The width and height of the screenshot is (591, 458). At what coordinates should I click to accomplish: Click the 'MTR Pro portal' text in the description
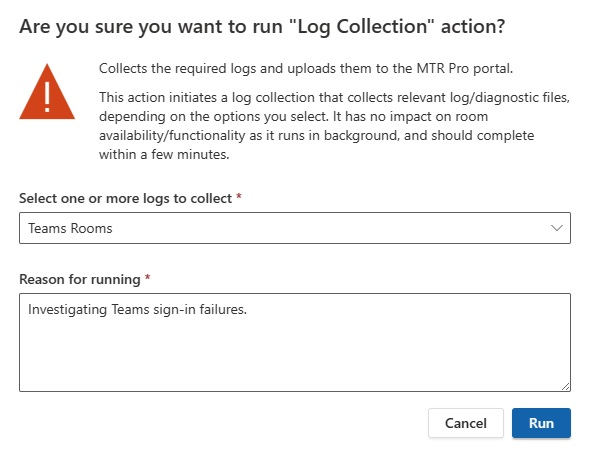[x=464, y=69]
